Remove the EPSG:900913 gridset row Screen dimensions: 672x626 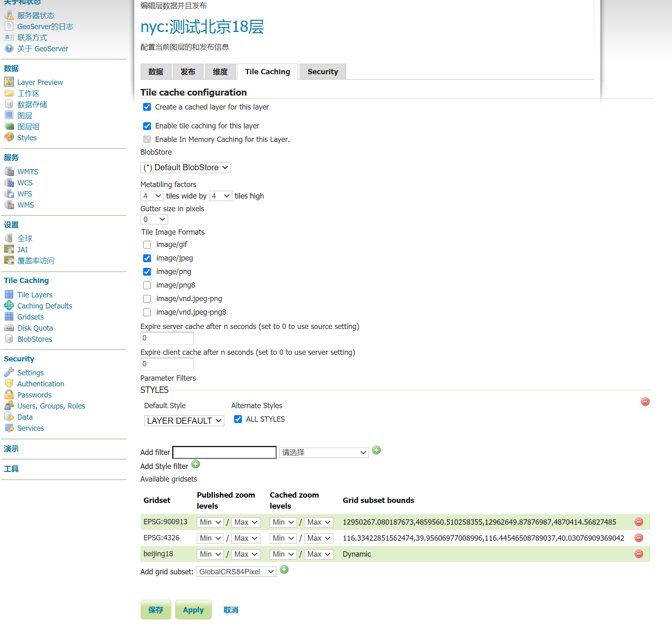638,522
